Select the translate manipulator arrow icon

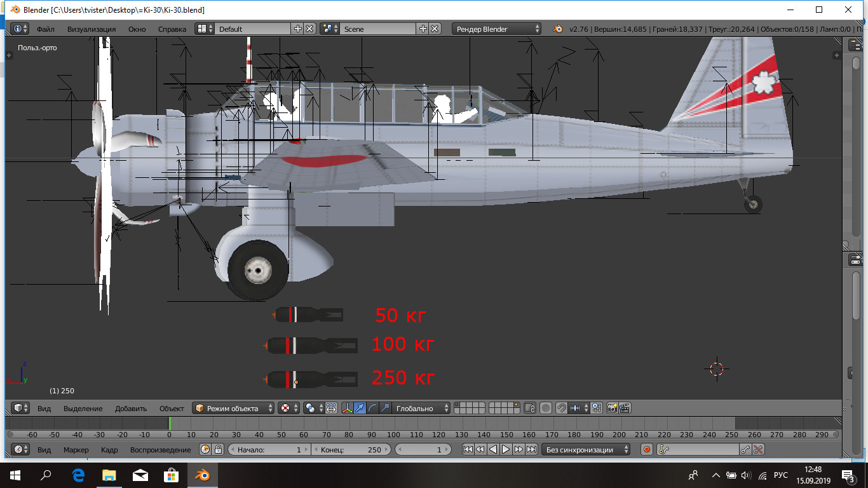coord(360,408)
